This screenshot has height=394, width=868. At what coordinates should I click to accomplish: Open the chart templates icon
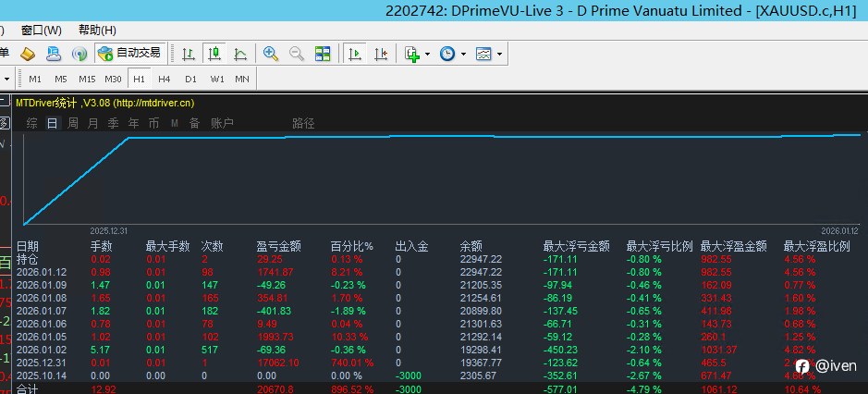click(483, 54)
